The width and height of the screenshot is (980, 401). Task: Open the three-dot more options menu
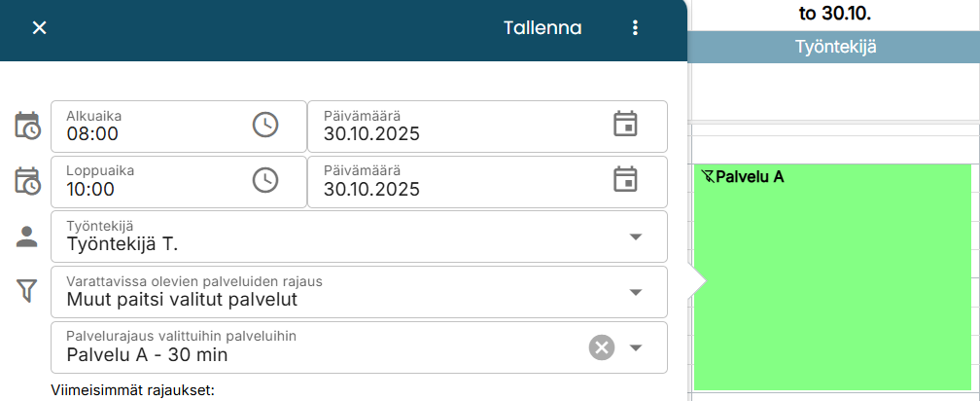(636, 28)
